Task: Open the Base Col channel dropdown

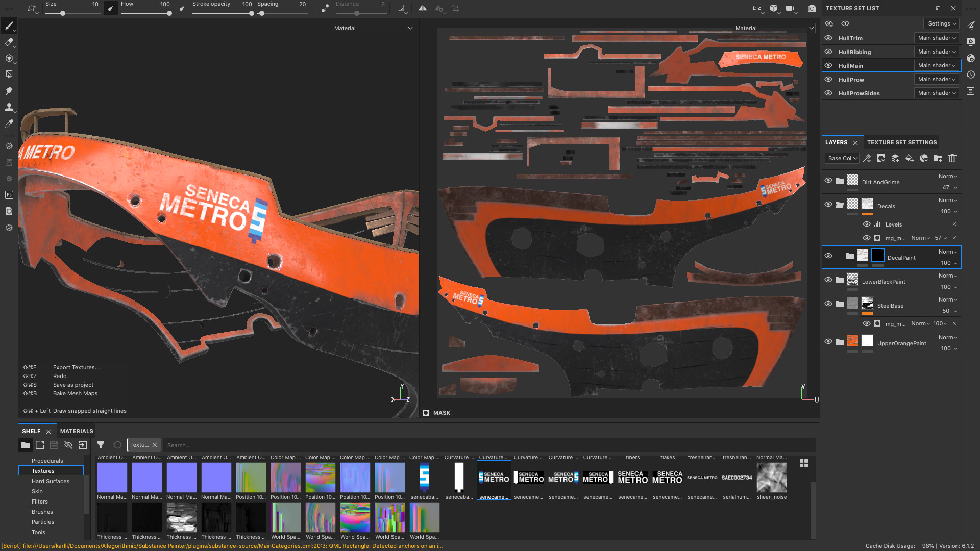Action: pyautogui.click(x=842, y=158)
